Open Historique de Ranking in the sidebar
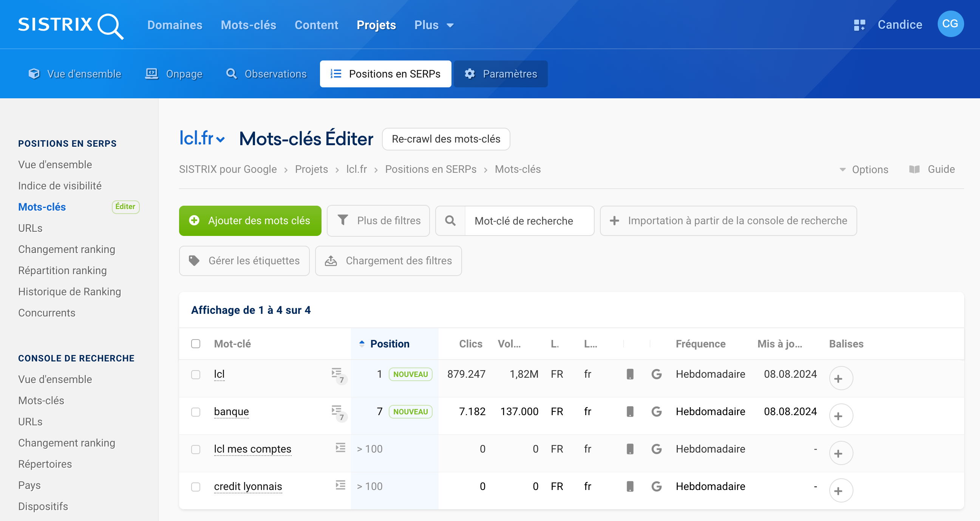Screen dimensions: 980x521 point(70,292)
